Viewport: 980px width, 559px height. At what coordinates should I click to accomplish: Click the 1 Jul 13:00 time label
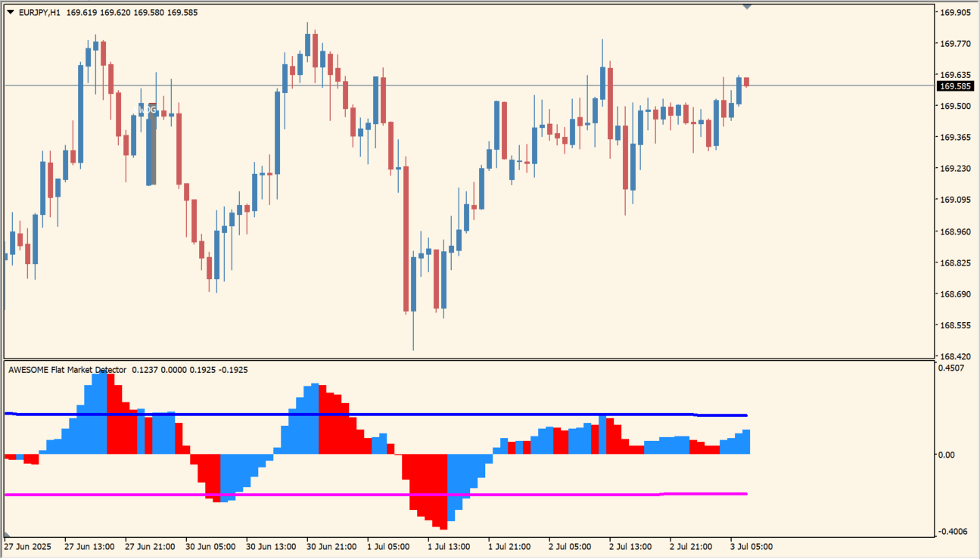coord(450,546)
